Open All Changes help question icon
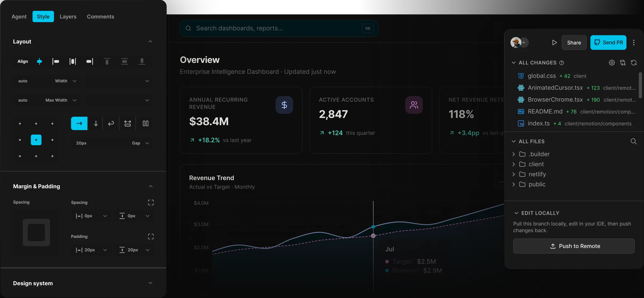 click(x=561, y=63)
